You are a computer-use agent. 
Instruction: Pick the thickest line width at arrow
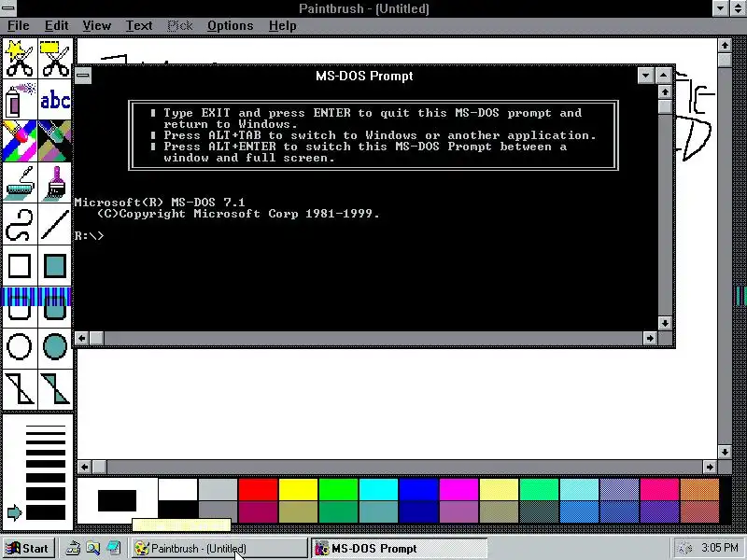(45, 512)
